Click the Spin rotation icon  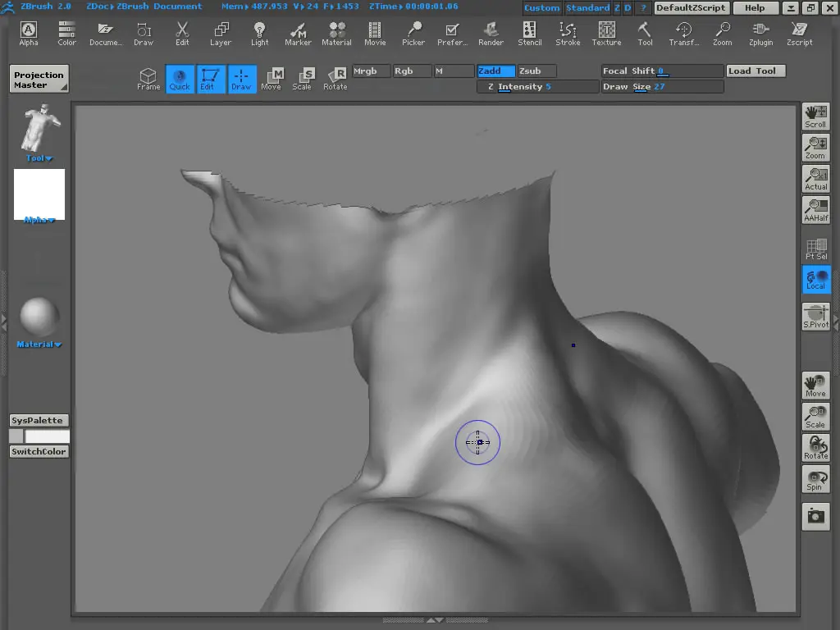pyautogui.click(x=815, y=480)
